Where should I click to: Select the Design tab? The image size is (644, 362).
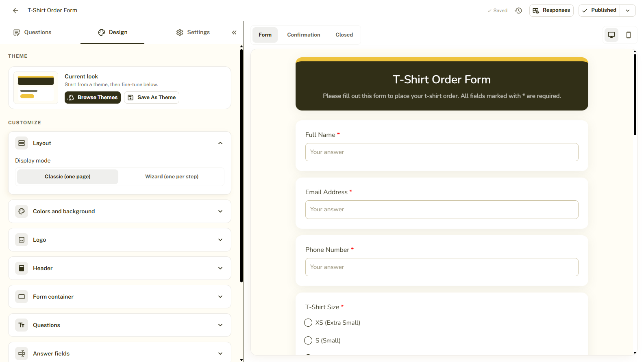pos(113,33)
